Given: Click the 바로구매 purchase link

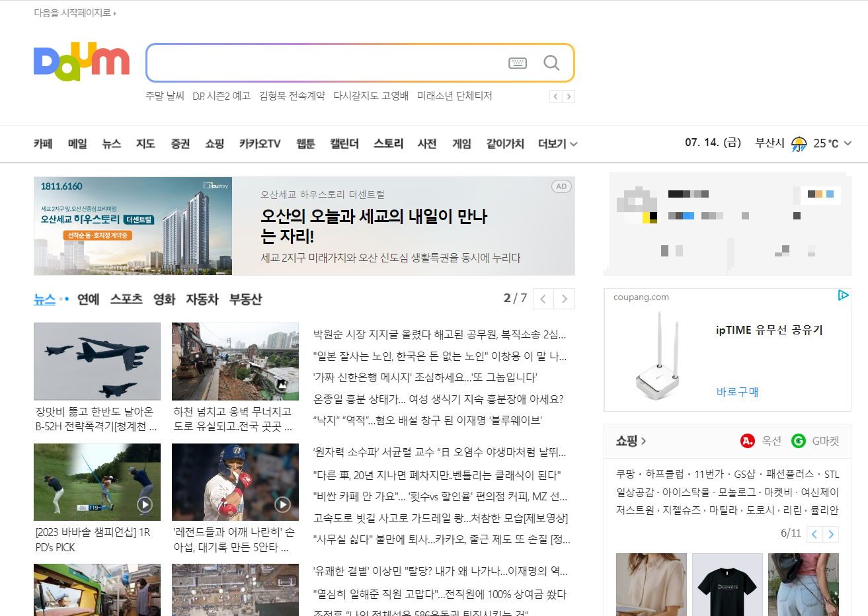Looking at the screenshot, I should [737, 391].
